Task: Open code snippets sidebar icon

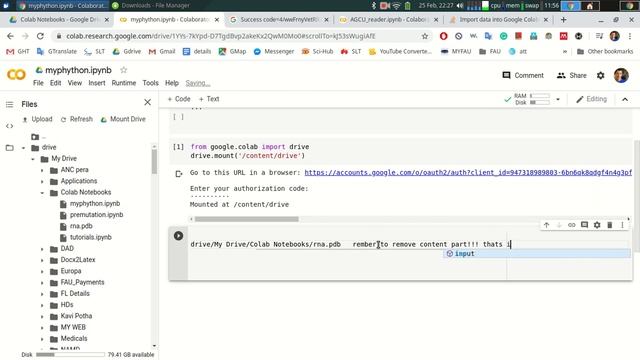Action: [x=9, y=126]
